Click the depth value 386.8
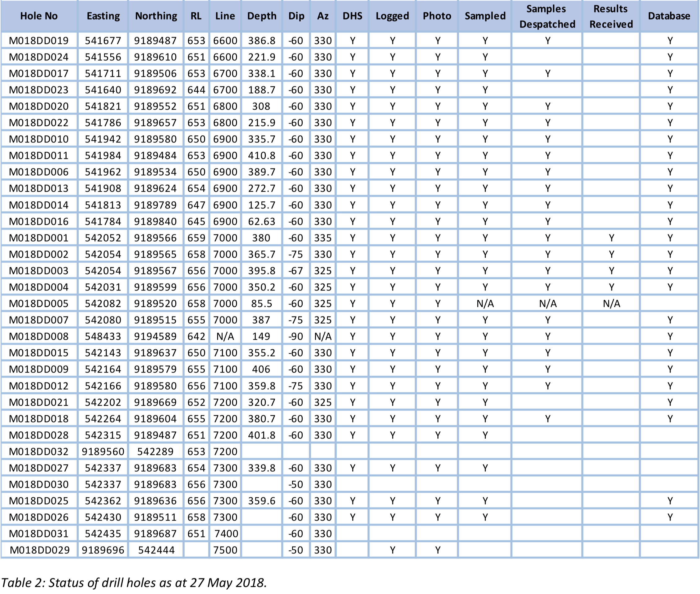This screenshot has height=594, width=700. (262, 40)
